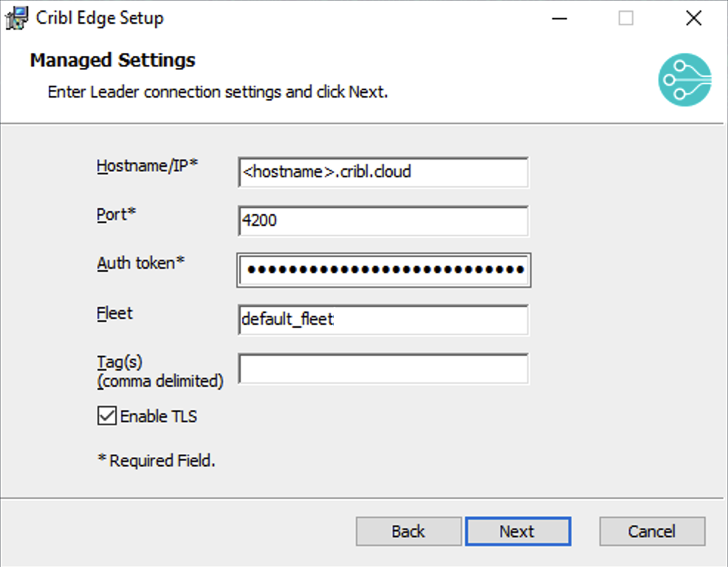This screenshot has width=728, height=567.
Task: Click the Enable TLS label text
Action: tap(159, 416)
